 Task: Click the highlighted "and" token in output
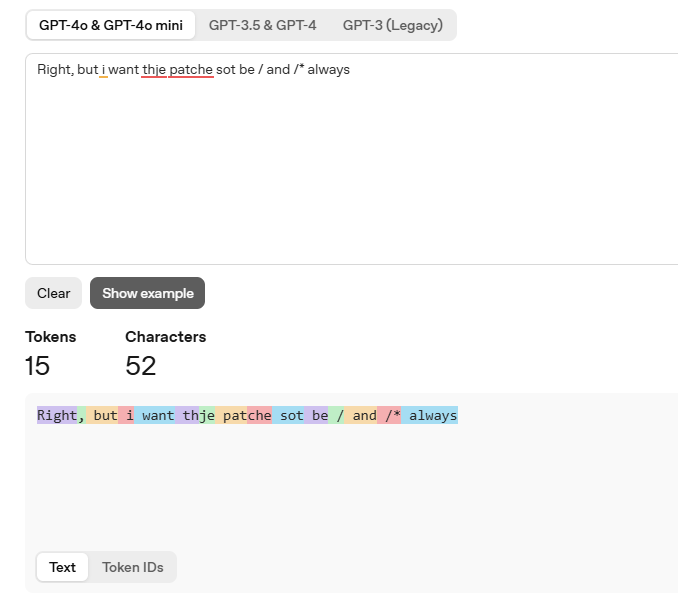click(x=362, y=415)
